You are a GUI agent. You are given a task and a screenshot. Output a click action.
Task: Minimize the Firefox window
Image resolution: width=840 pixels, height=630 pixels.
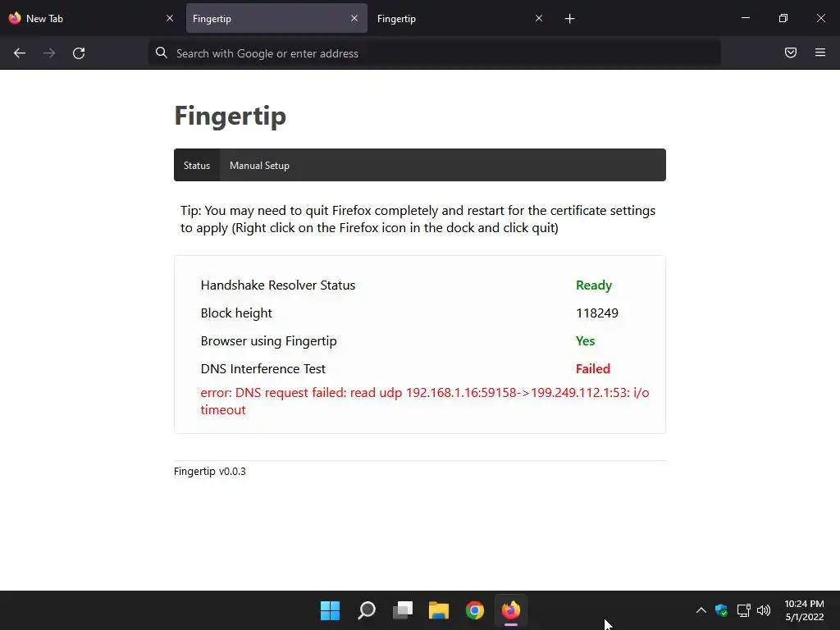[x=745, y=18]
